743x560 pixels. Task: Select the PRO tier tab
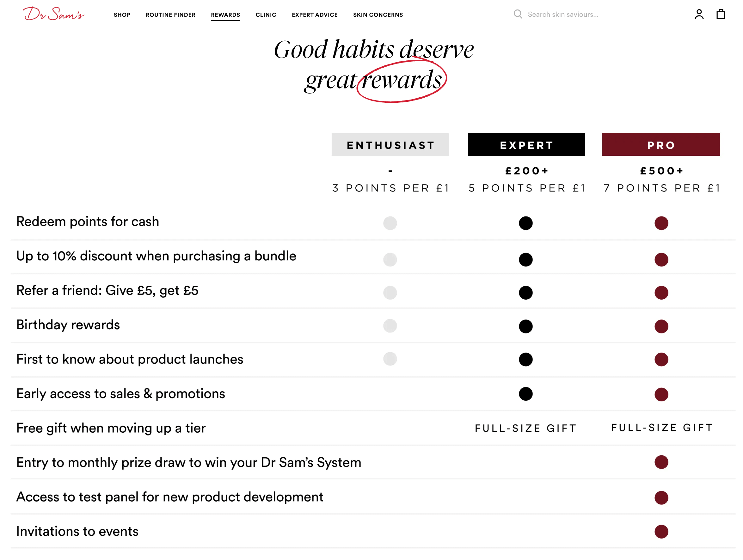(x=660, y=144)
